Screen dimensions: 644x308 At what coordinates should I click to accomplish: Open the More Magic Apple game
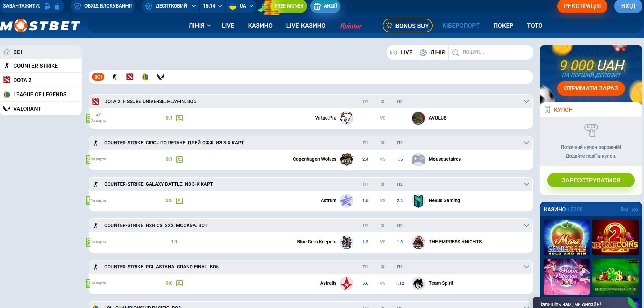[567, 237]
